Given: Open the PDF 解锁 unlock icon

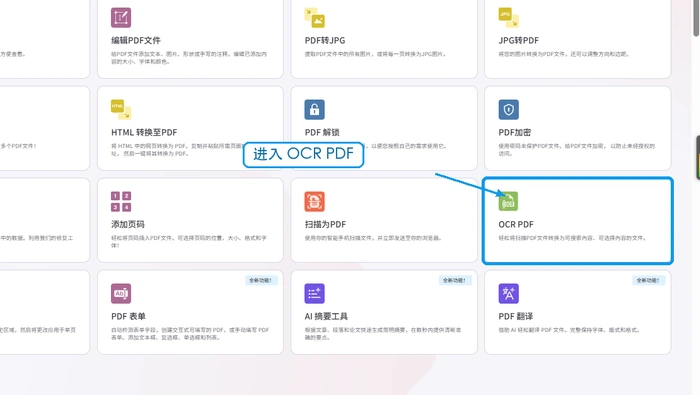Looking at the screenshot, I should coord(314,109).
